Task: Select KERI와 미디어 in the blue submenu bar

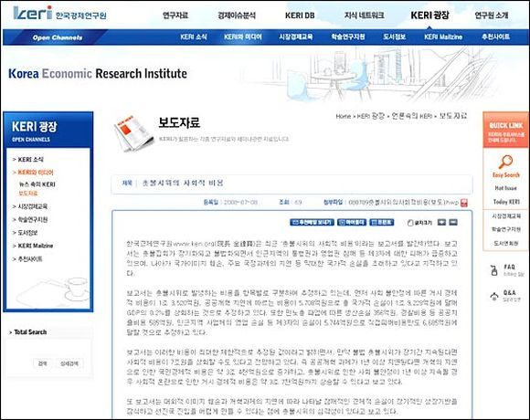Action: tap(243, 37)
